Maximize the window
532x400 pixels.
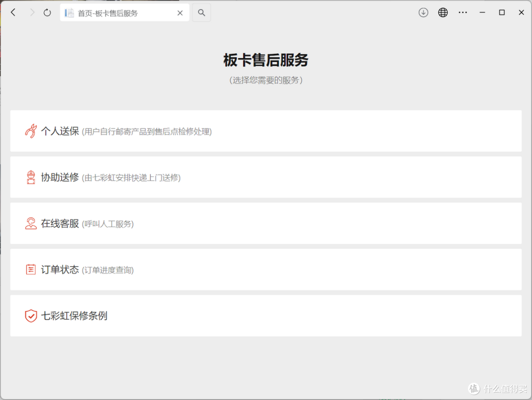click(502, 12)
